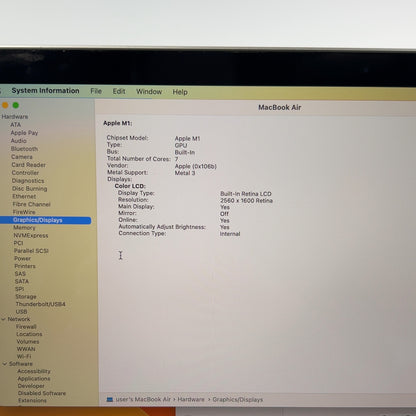Click the laptop icon in the path bar
Screen dimensions: 416x416
pos(110,399)
